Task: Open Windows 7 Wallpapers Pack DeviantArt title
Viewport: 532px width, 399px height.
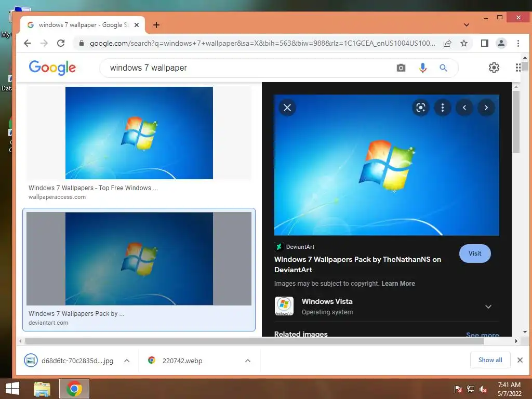Action: [357, 264]
